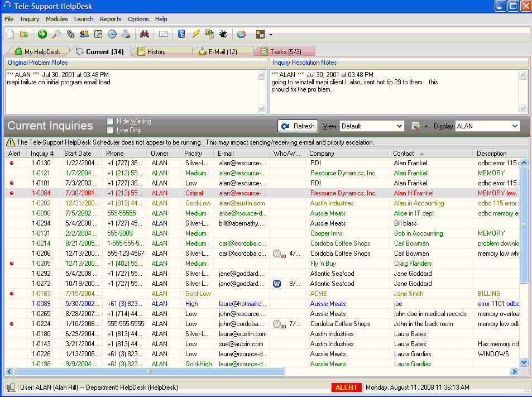
Task: Enable the Hide Waiting checkbox
Action: (x=111, y=121)
